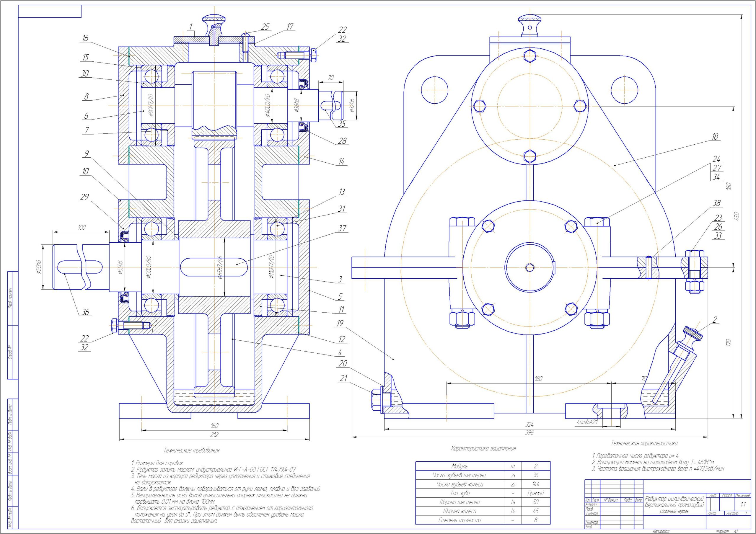This screenshot has width=756, height=534.
Task: Click part callout number 21
Action: (x=343, y=379)
